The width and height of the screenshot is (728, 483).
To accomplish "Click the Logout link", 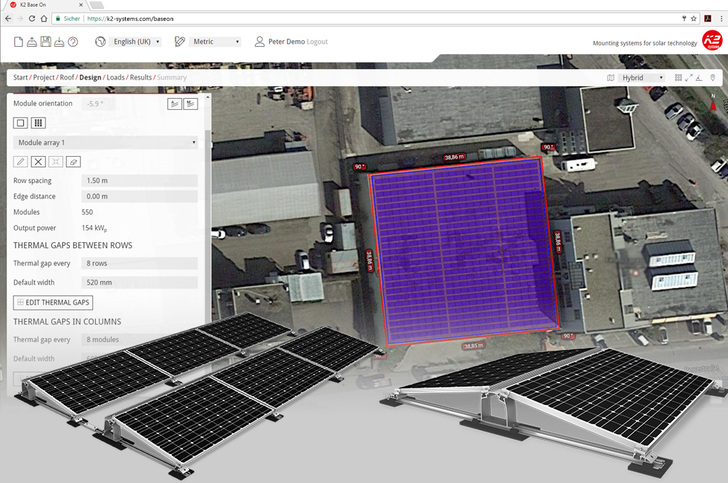I will [317, 42].
